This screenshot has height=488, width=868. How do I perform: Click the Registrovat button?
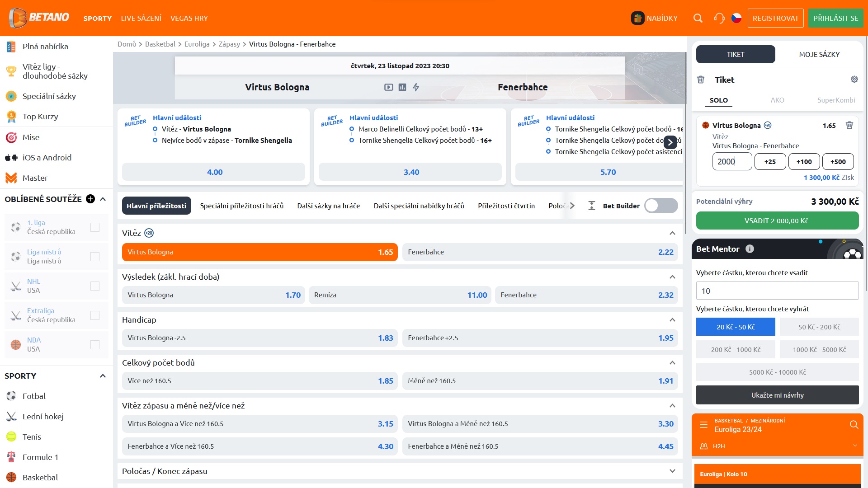coord(776,18)
